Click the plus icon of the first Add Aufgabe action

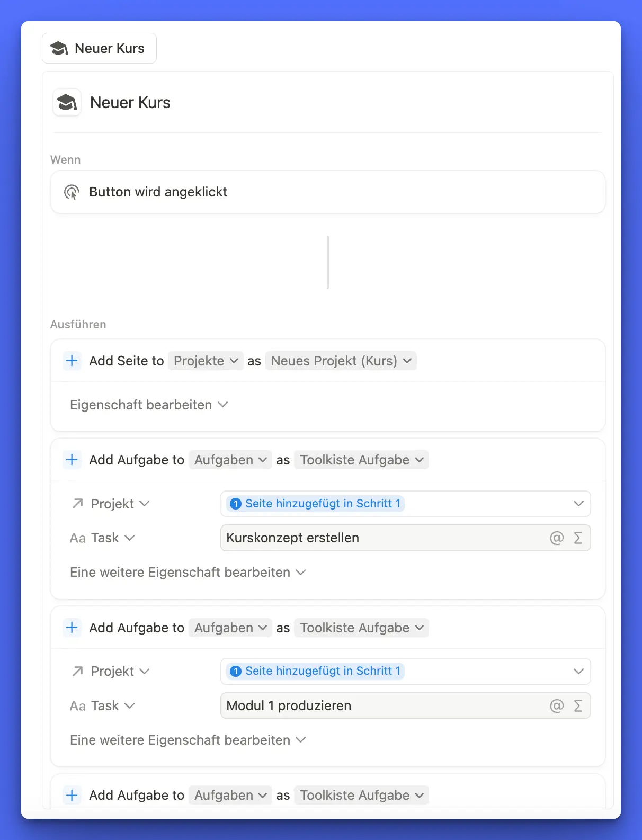[72, 460]
